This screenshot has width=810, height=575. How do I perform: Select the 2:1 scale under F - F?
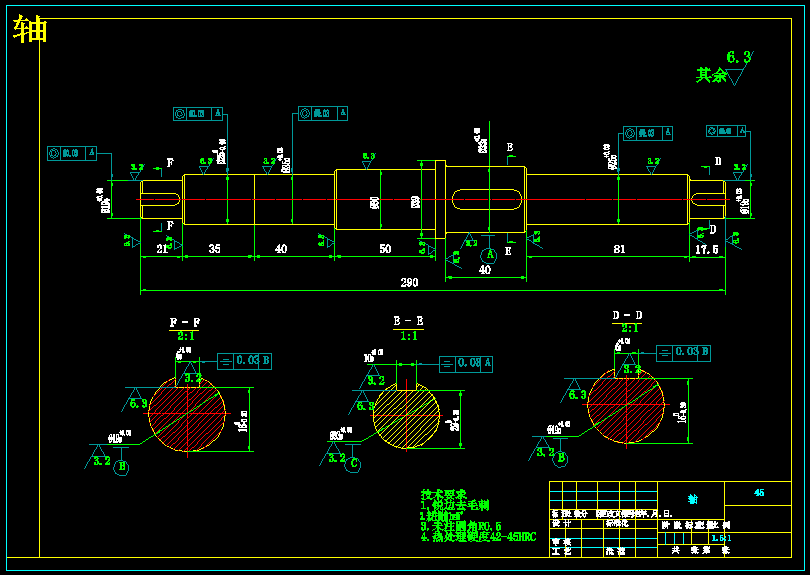click(x=185, y=336)
